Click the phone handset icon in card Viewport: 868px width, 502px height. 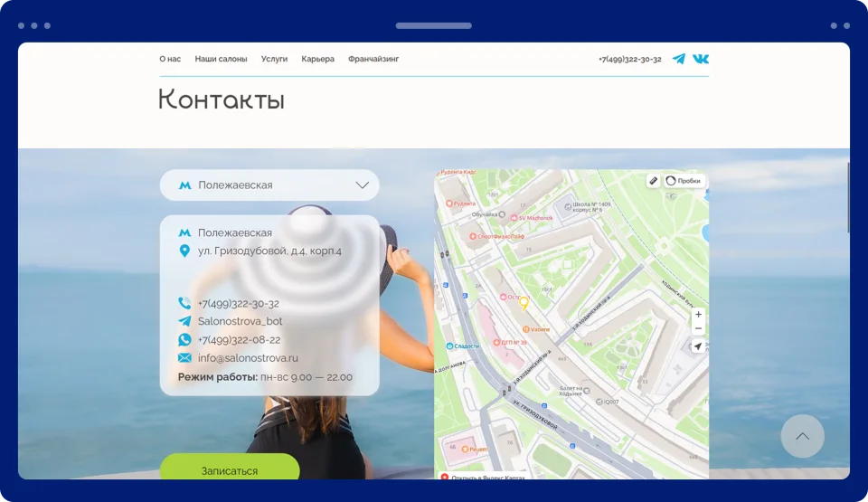click(x=184, y=303)
